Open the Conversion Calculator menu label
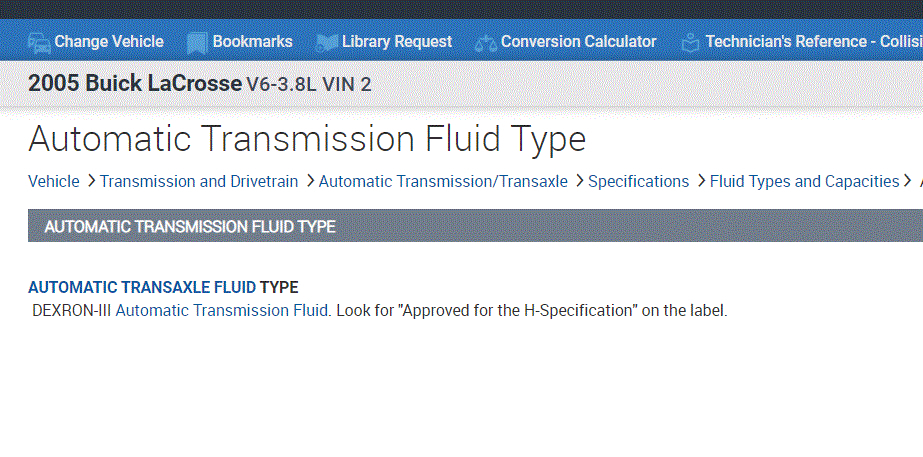The height and width of the screenshot is (457, 923). (578, 42)
